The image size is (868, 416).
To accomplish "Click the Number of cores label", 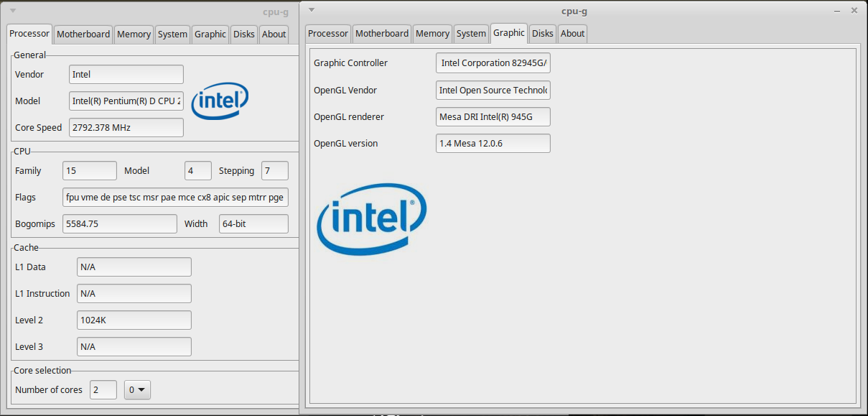I will pyautogui.click(x=49, y=390).
